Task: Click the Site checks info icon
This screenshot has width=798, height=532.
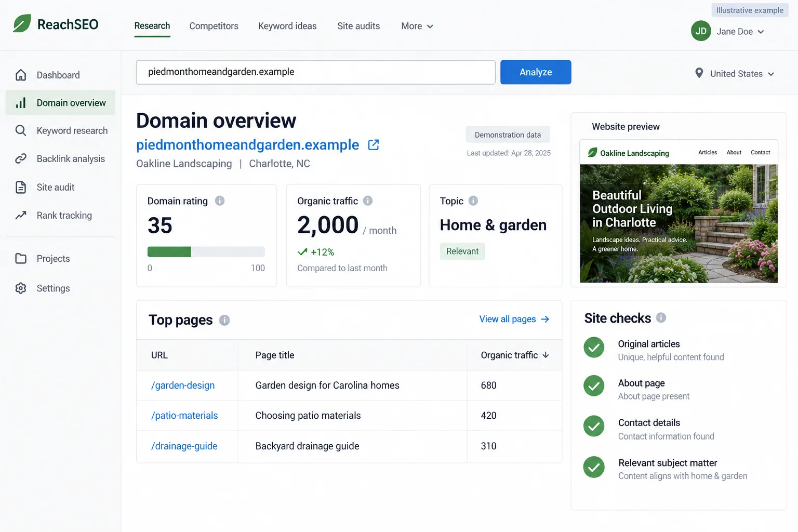Action: [661, 317]
